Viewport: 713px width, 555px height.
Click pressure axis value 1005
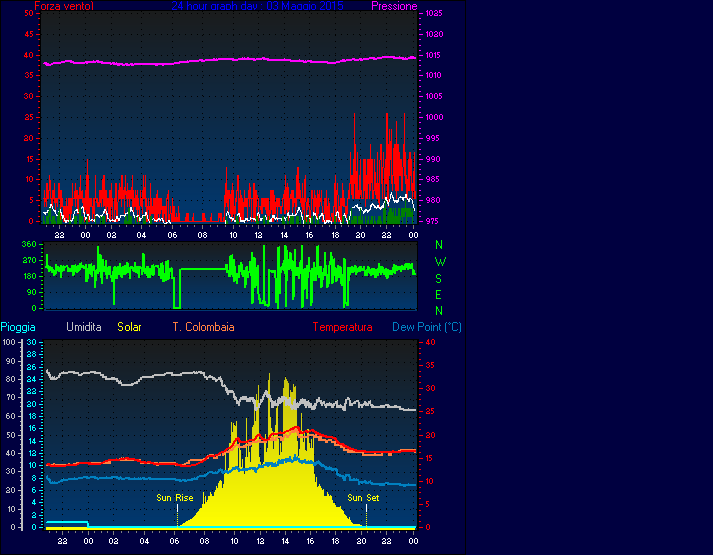click(x=434, y=96)
